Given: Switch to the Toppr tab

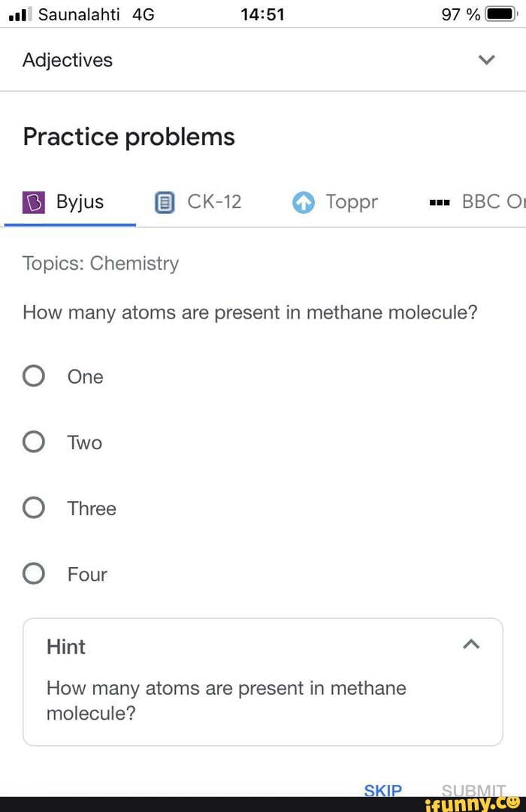Looking at the screenshot, I should pyautogui.click(x=334, y=201).
